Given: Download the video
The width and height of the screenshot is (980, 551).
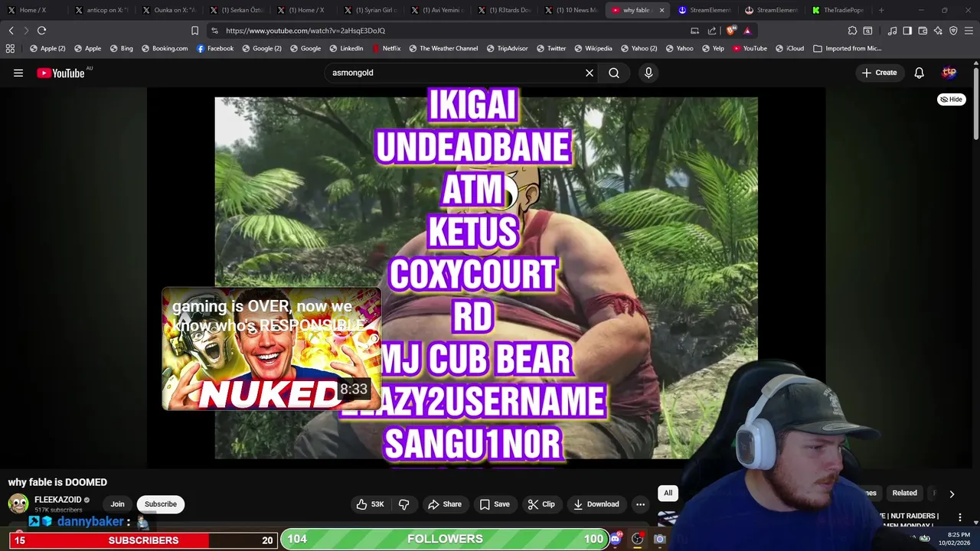Looking at the screenshot, I should (596, 504).
